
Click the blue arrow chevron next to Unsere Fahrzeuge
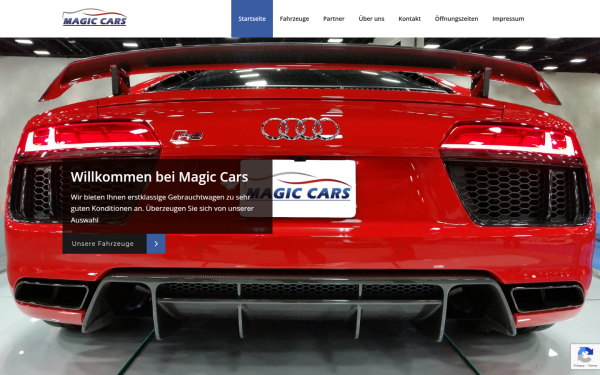156,244
